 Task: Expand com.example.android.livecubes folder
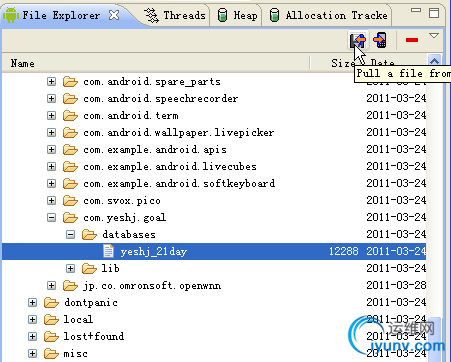51,167
